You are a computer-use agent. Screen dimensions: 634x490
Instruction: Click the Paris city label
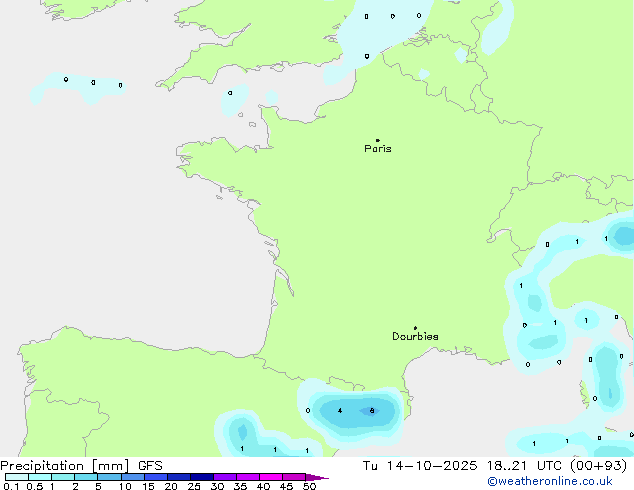coord(378,149)
